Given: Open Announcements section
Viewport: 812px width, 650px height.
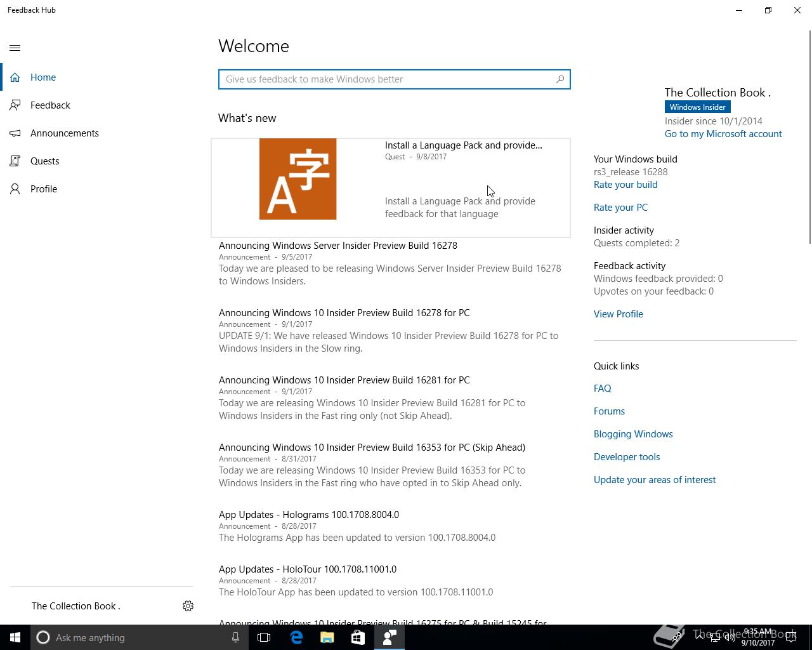Looking at the screenshot, I should coord(96,133).
